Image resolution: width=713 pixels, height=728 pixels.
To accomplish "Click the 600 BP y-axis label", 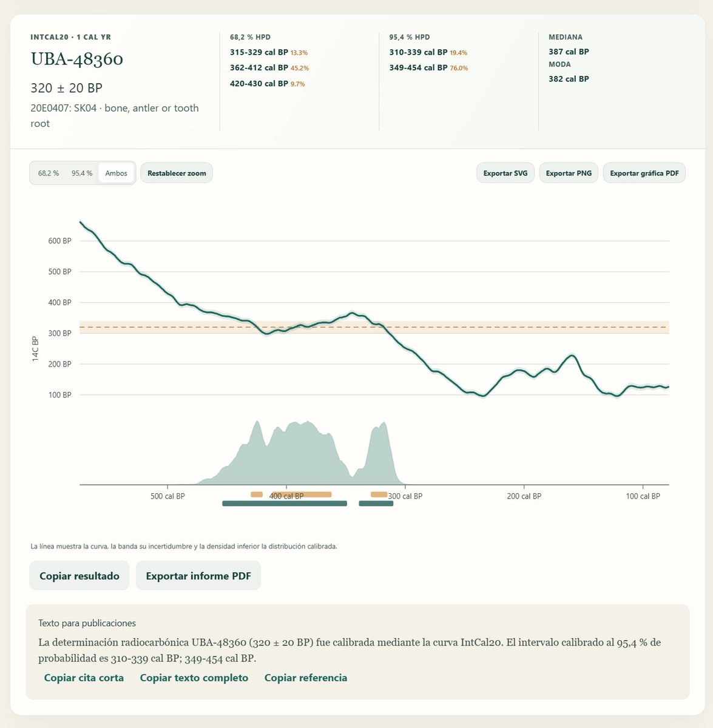I will coord(59,241).
